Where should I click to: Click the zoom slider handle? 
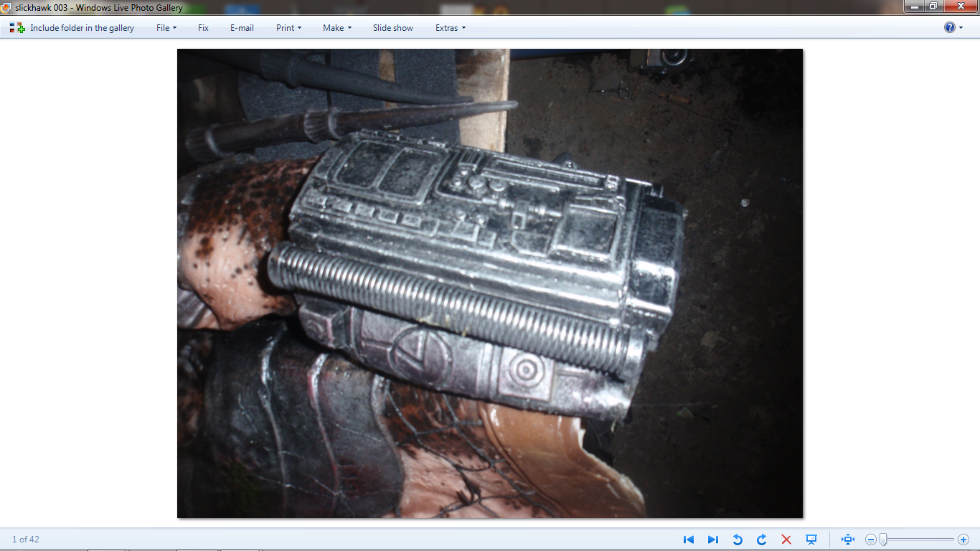[x=883, y=540]
